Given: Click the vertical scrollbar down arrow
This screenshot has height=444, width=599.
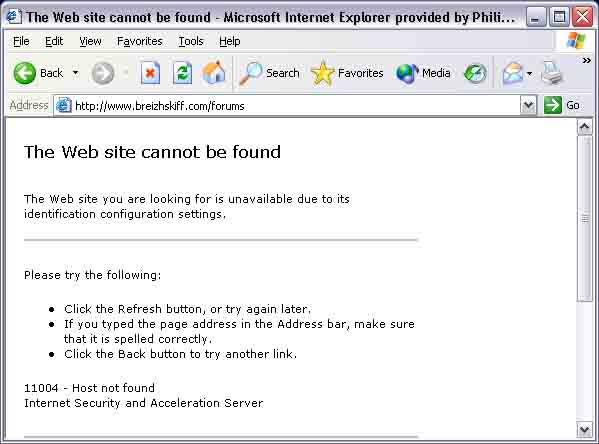Looking at the screenshot, I should click(x=584, y=430).
